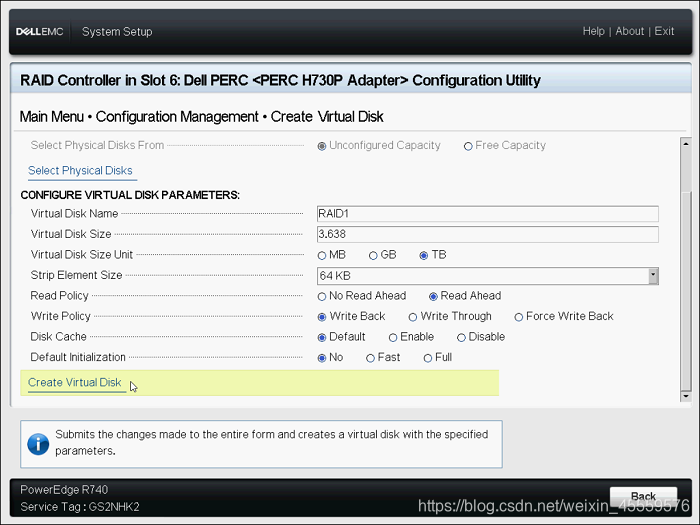The height and width of the screenshot is (525, 700).
Task: Click the scrollbar up arrow
Action: [x=686, y=144]
